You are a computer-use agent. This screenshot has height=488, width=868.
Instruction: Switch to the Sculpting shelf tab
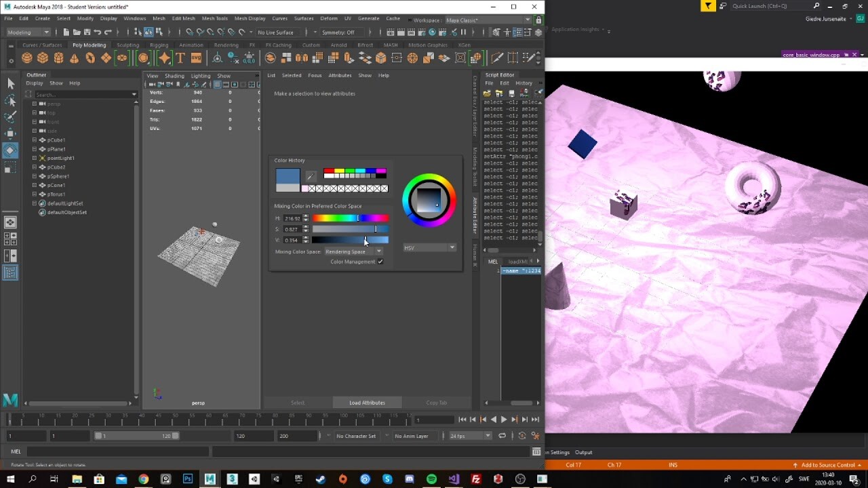[x=127, y=45]
